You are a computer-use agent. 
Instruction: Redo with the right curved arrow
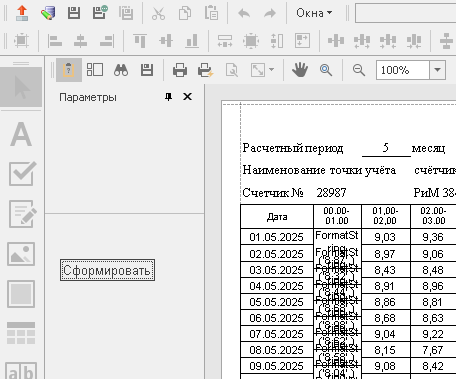[270, 13]
